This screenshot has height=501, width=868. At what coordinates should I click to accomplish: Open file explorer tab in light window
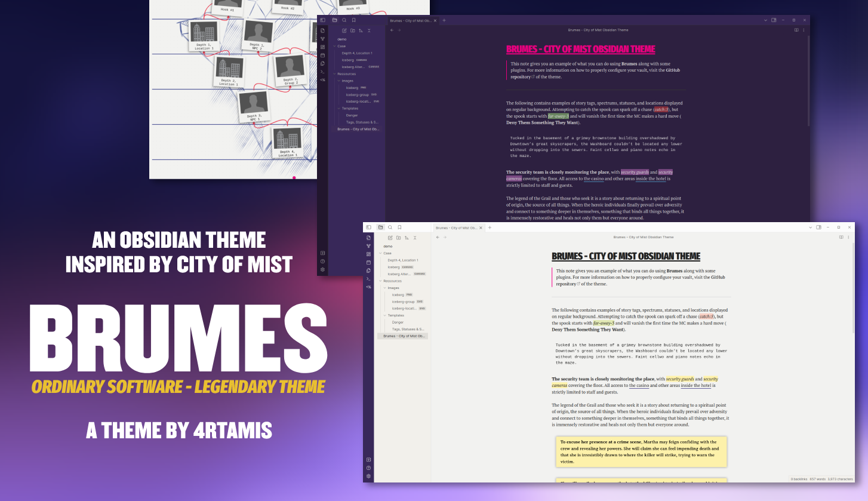click(380, 228)
